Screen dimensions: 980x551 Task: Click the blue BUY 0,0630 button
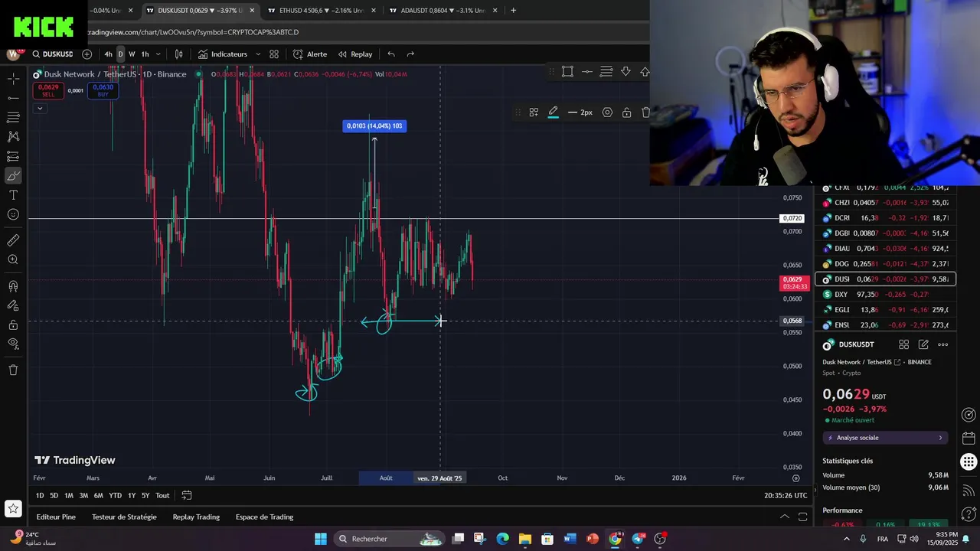(x=103, y=90)
